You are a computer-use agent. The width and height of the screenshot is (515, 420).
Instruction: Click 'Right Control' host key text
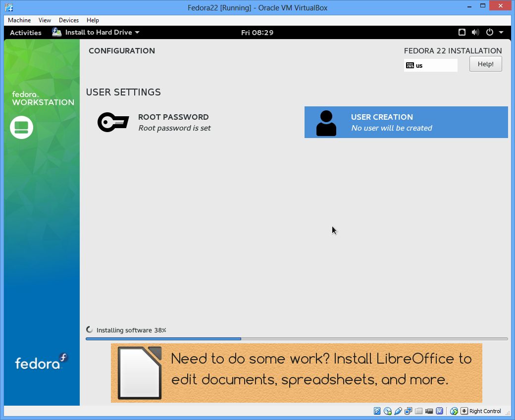point(485,411)
